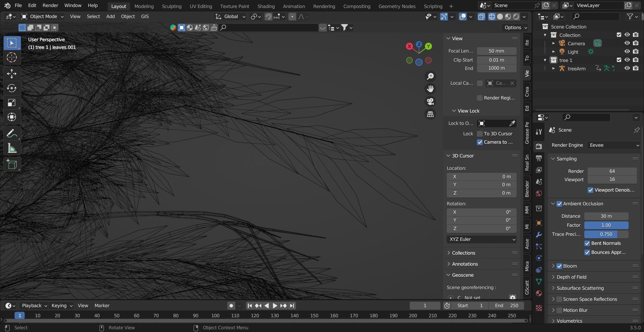This screenshot has width=644, height=332.
Task: Pin the Scene properties panel
Action: pos(637,130)
